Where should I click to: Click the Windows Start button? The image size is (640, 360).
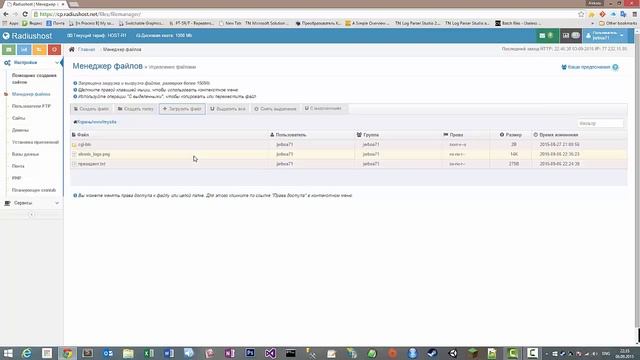click(x=8, y=353)
